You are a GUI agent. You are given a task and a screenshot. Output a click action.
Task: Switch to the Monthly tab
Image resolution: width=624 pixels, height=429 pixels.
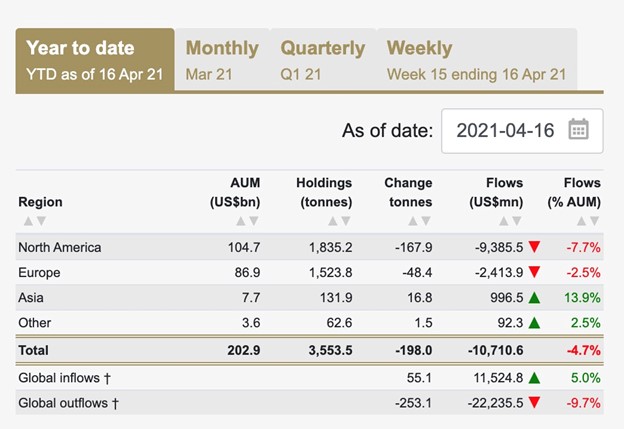pos(222,60)
